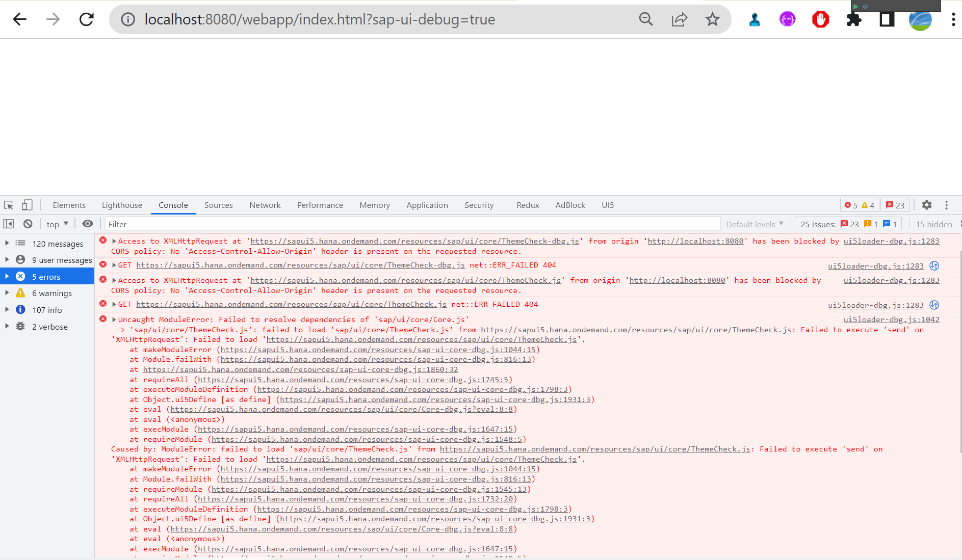This screenshot has width=962, height=560.
Task: Reload the page with the refresh icon
Action: 87,19
